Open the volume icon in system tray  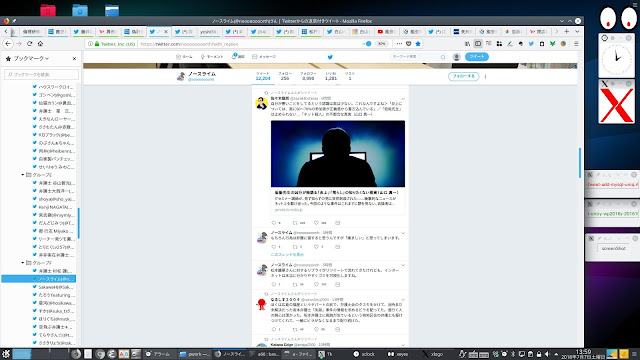tap(547, 354)
